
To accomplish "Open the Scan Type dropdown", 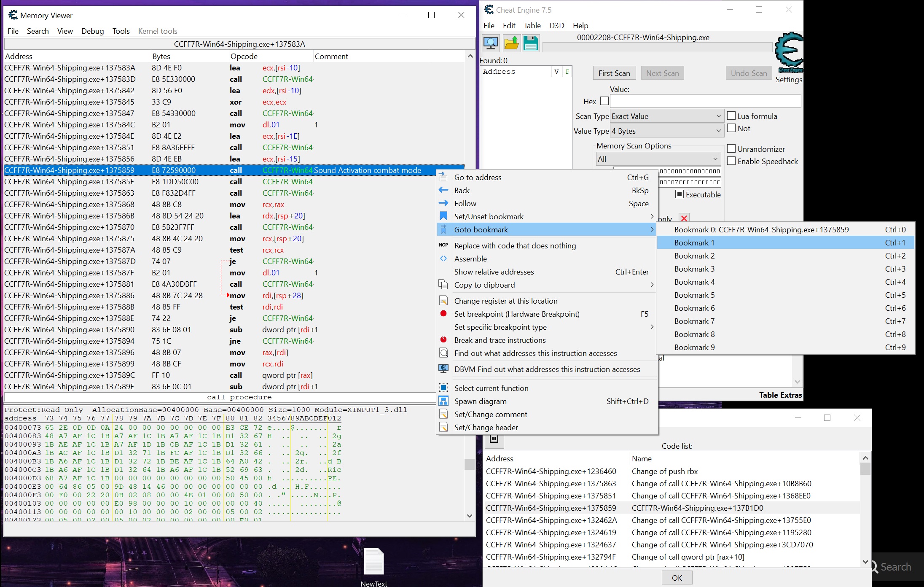I will click(666, 116).
